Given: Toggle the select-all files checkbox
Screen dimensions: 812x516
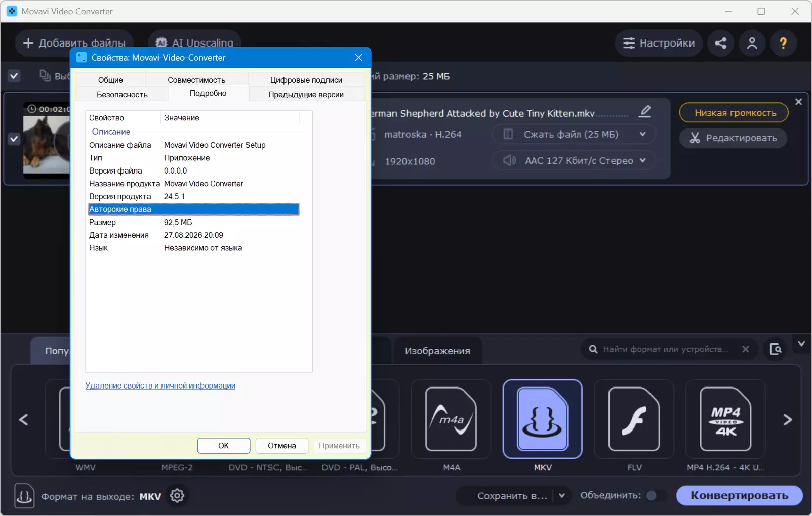Looking at the screenshot, I should coord(14,76).
